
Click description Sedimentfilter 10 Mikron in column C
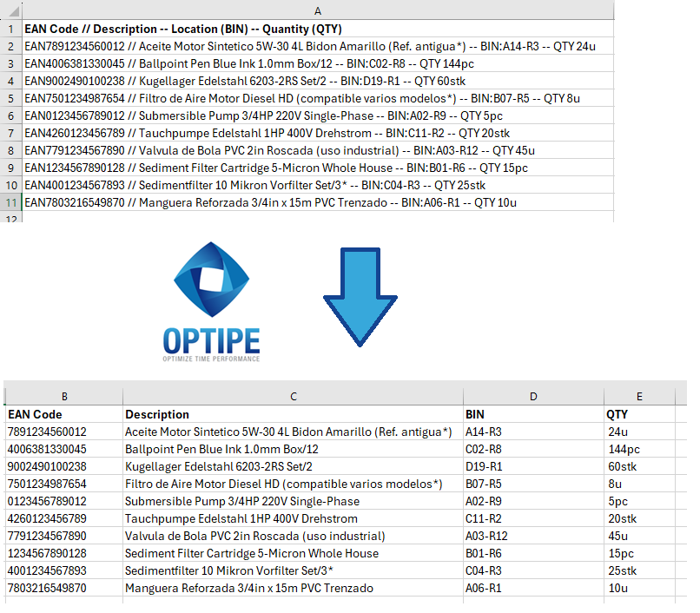(x=294, y=571)
